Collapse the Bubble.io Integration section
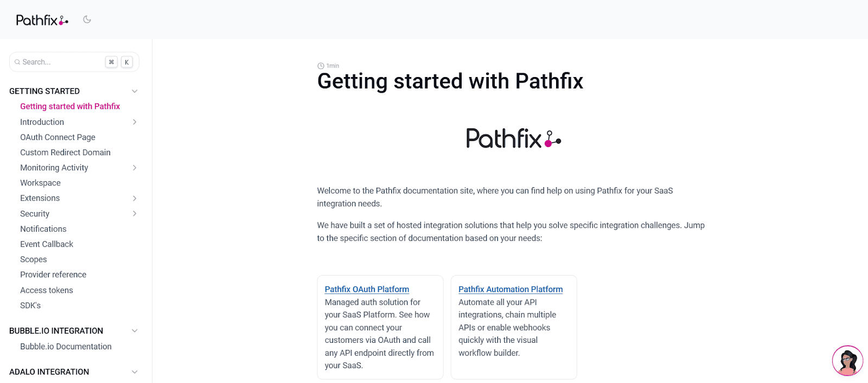This screenshot has width=868, height=383. click(135, 331)
